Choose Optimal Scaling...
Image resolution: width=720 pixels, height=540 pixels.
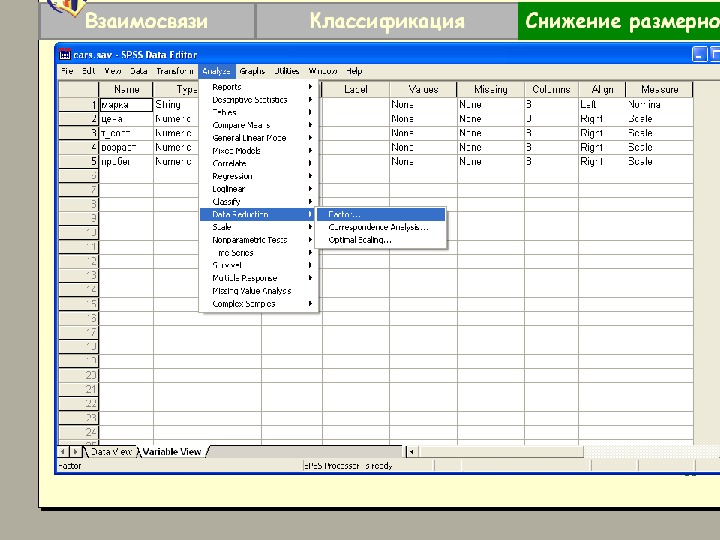click(381, 240)
